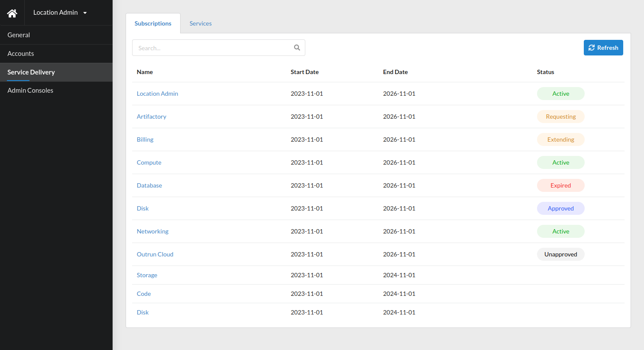The image size is (644, 350).
Task: Click the Database row end date
Action: pyautogui.click(x=399, y=185)
